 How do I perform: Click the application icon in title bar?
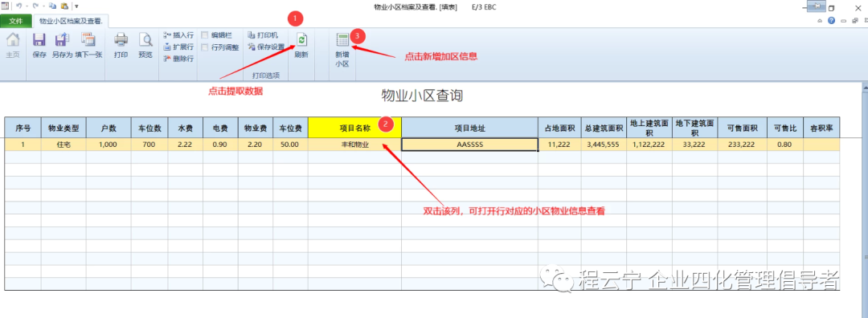[6, 6]
